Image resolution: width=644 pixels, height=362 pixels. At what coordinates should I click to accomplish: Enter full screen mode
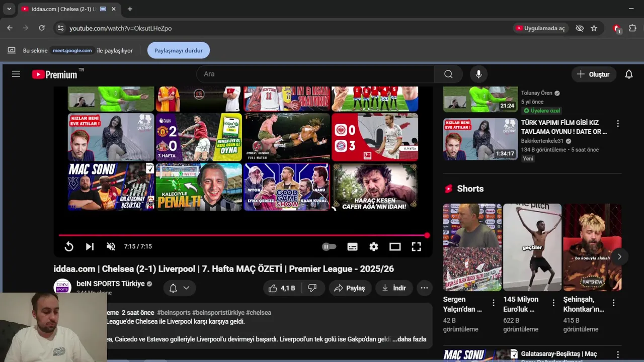coord(416,246)
